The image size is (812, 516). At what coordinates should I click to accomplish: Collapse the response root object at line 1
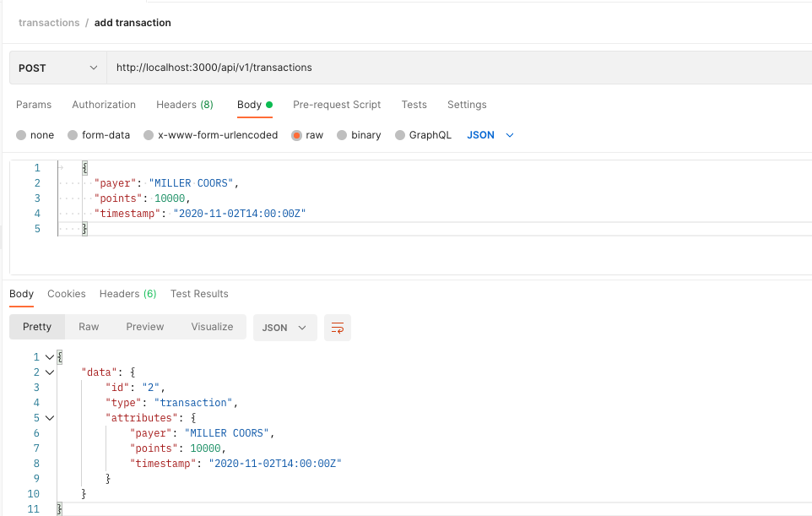[x=50, y=357]
